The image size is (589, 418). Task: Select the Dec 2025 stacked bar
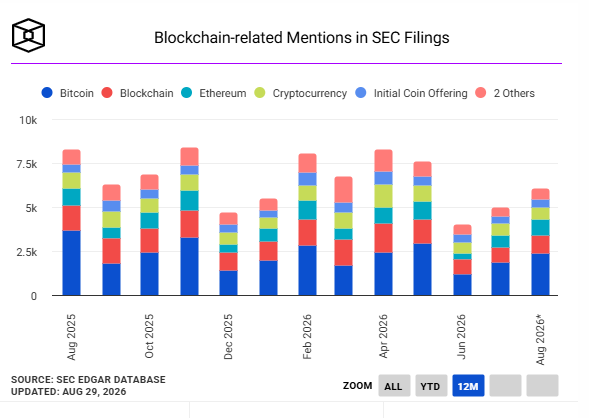point(228,254)
